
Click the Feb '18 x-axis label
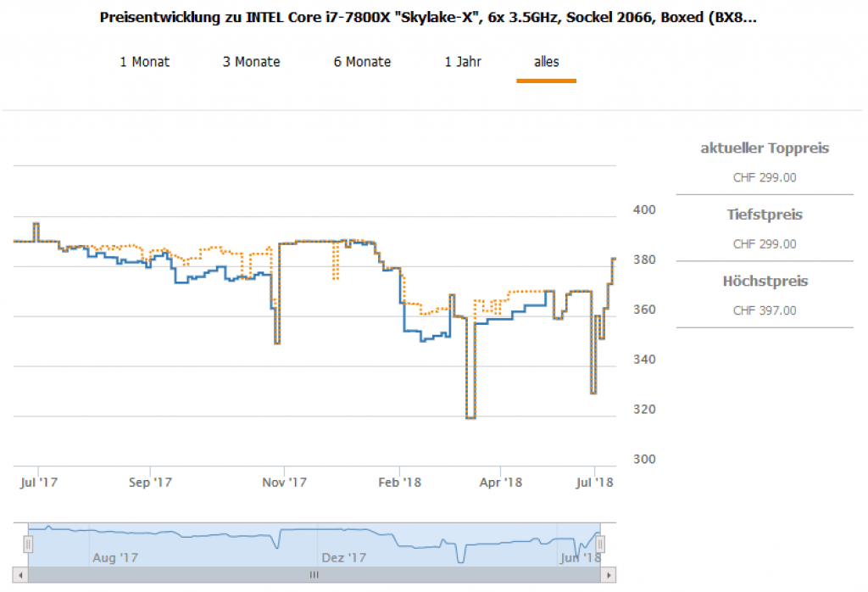click(400, 483)
